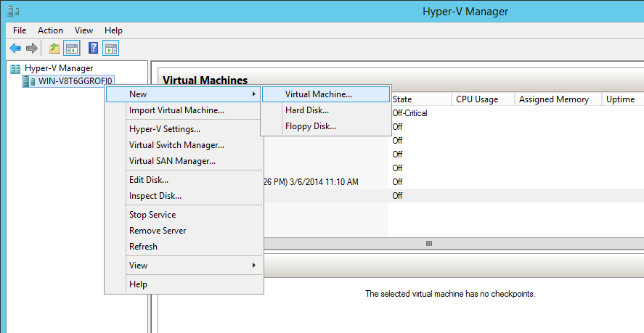Open the View menu in menu bar
This screenshot has width=644, height=333.
pyautogui.click(x=83, y=30)
